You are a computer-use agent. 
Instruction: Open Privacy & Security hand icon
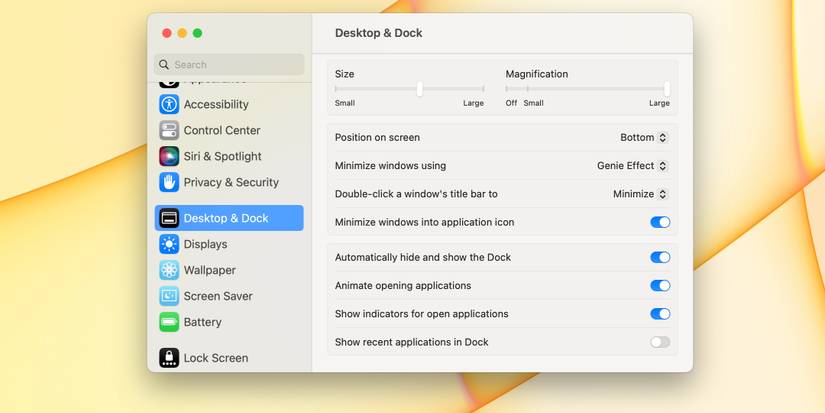coord(169,182)
